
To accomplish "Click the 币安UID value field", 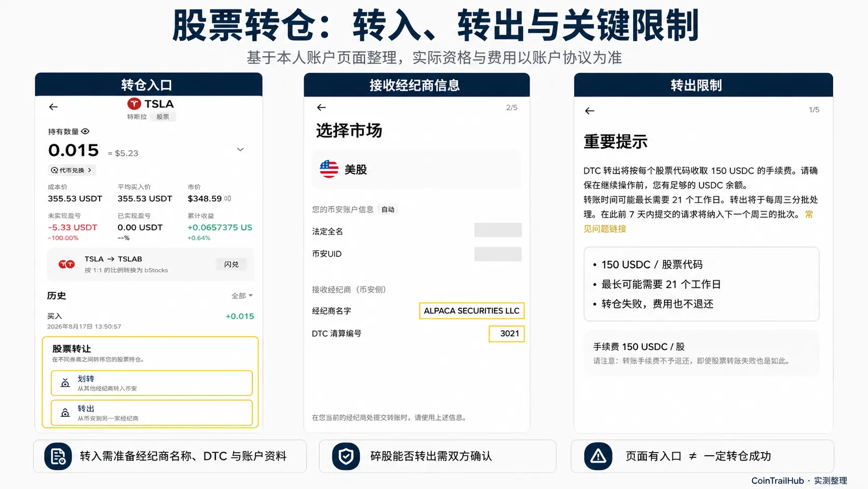I will [498, 254].
